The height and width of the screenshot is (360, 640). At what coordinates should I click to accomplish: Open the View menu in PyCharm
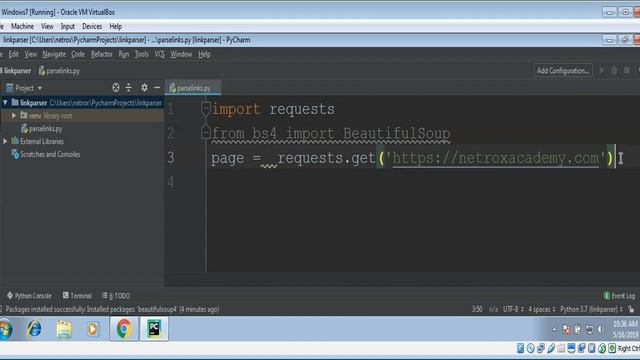point(31,54)
